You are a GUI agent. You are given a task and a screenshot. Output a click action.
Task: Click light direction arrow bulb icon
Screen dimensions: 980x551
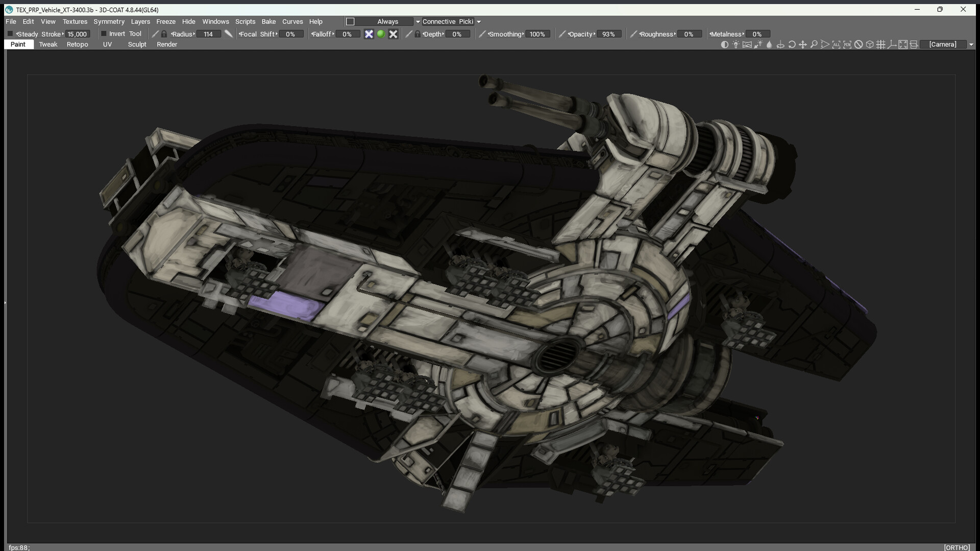tap(758, 44)
